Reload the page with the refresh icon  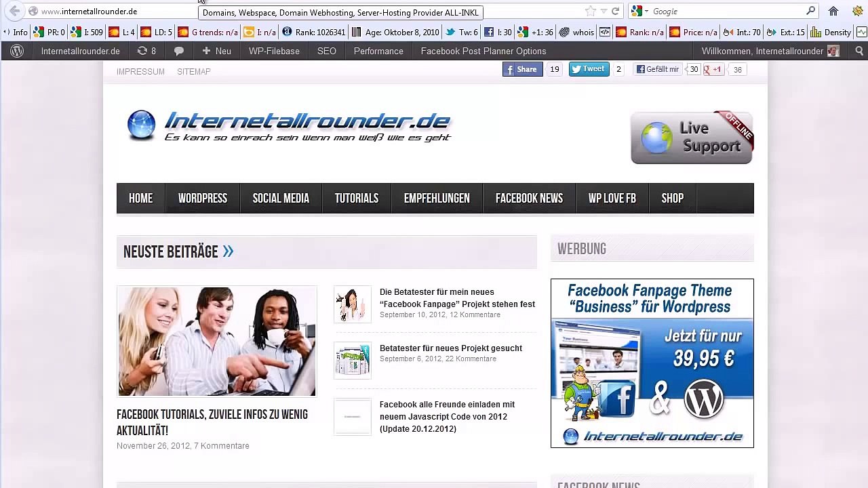[615, 11]
